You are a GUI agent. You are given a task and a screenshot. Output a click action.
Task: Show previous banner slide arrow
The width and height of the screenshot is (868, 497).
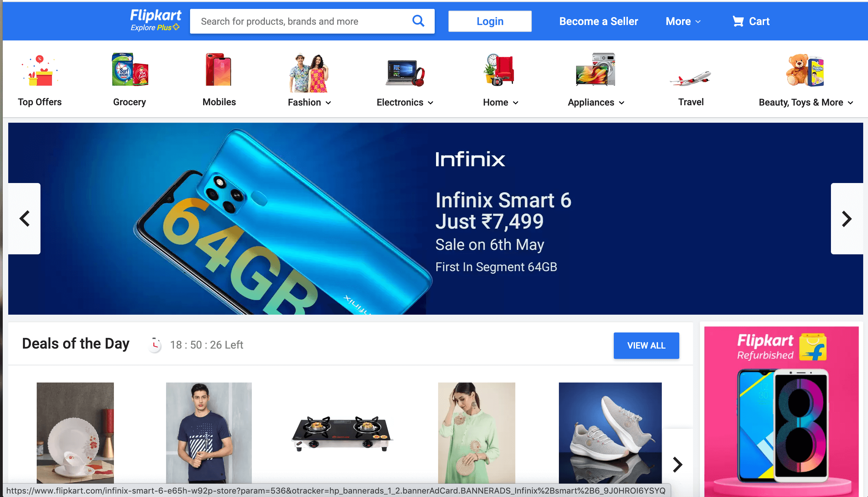pos(25,219)
